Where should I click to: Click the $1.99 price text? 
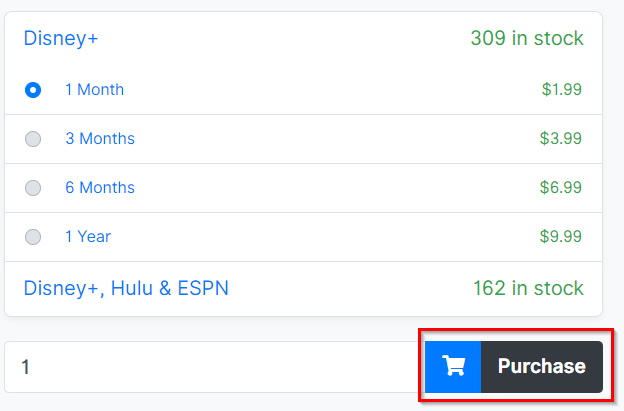pos(562,90)
